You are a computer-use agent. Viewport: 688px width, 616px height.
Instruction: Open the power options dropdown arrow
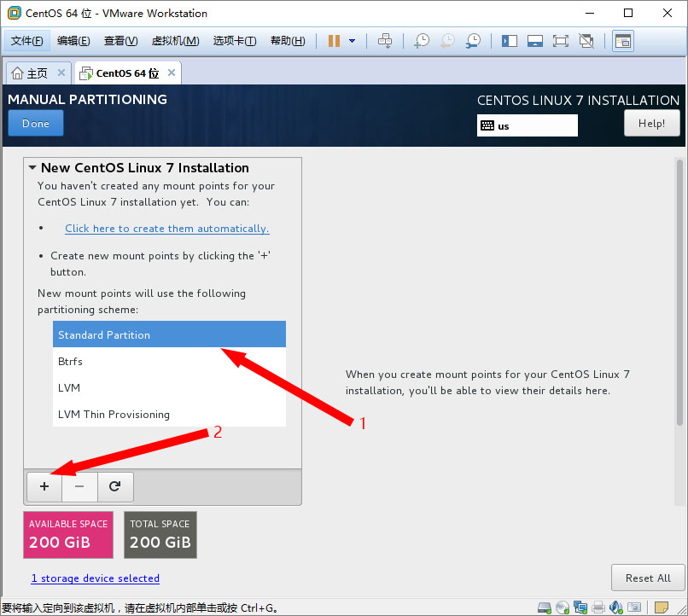[352, 41]
